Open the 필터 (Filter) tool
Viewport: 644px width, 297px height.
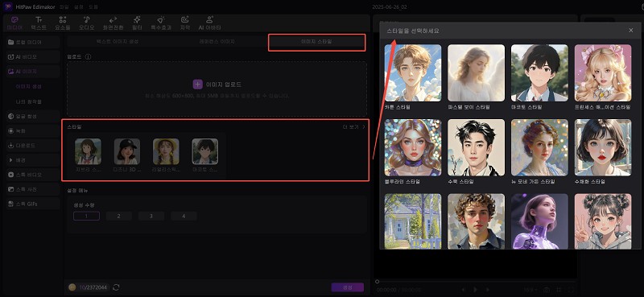(138, 23)
